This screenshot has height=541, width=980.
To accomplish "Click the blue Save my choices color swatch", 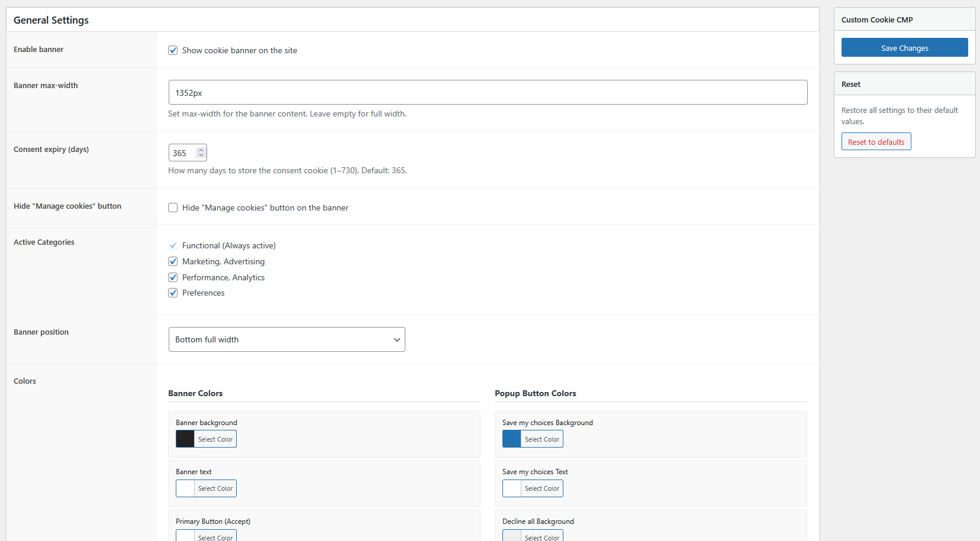I will pyautogui.click(x=511, y=439).
